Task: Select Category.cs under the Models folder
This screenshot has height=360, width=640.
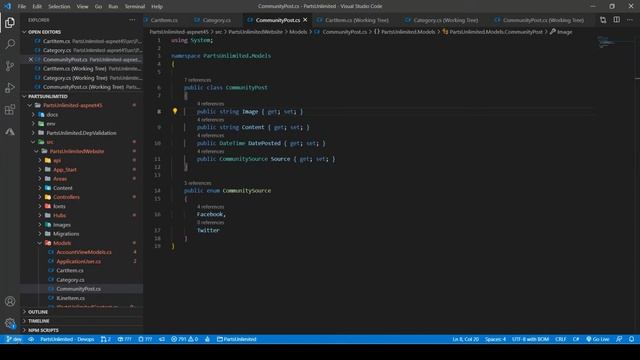Action: coord(71,280)
